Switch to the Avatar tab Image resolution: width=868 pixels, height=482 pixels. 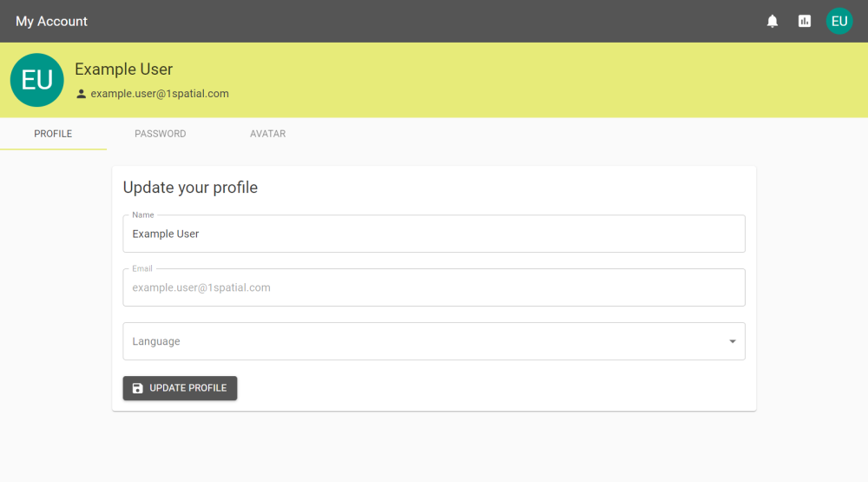pos(268,134)
